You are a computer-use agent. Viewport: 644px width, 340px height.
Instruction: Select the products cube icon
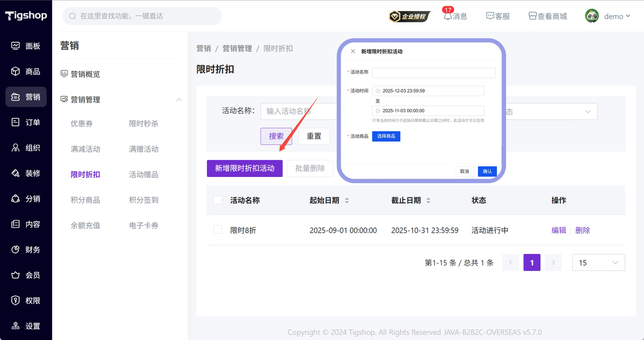coord(15,71)
